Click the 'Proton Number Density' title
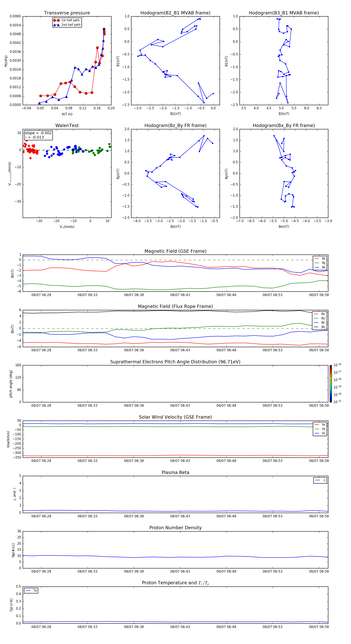Screen dimensions: 351x644 [175, 528]
